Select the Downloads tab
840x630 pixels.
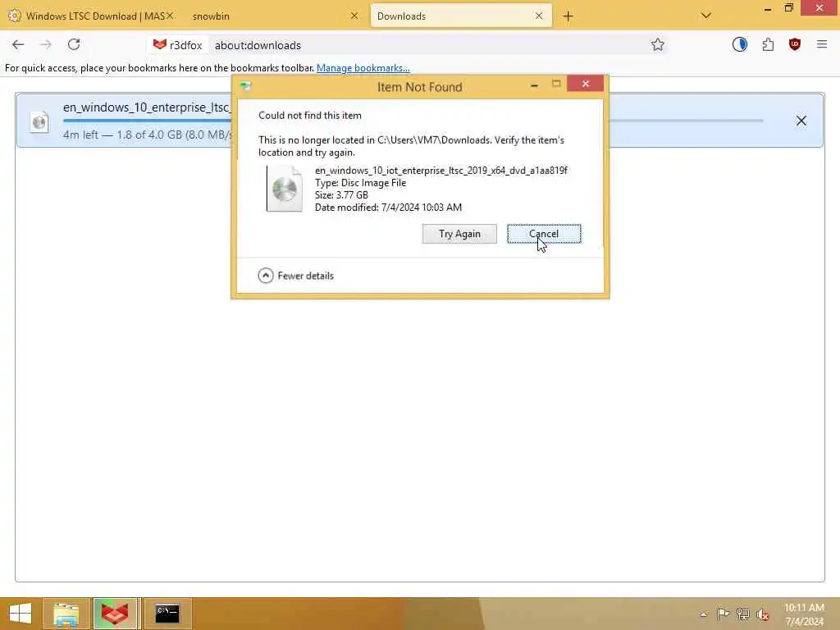click(461, 16)
